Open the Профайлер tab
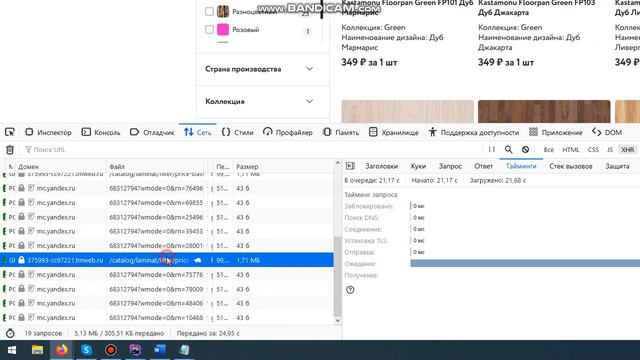Screen dimensions: 640x360 tap(288, 132)
